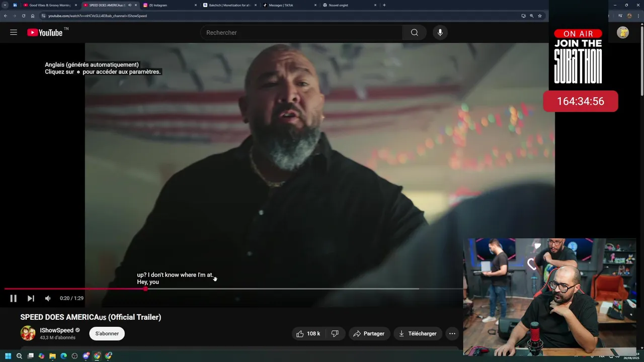Start voice search with the microphone icon
Screen dimensions: 644x362
440,33
